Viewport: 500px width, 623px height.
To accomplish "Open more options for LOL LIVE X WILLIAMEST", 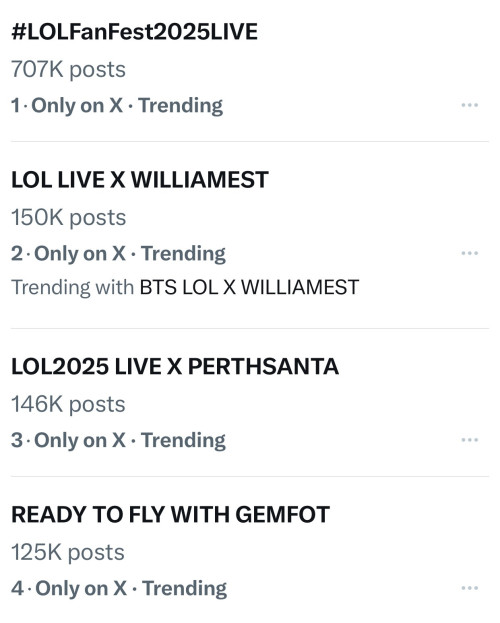I will [469, 253].
